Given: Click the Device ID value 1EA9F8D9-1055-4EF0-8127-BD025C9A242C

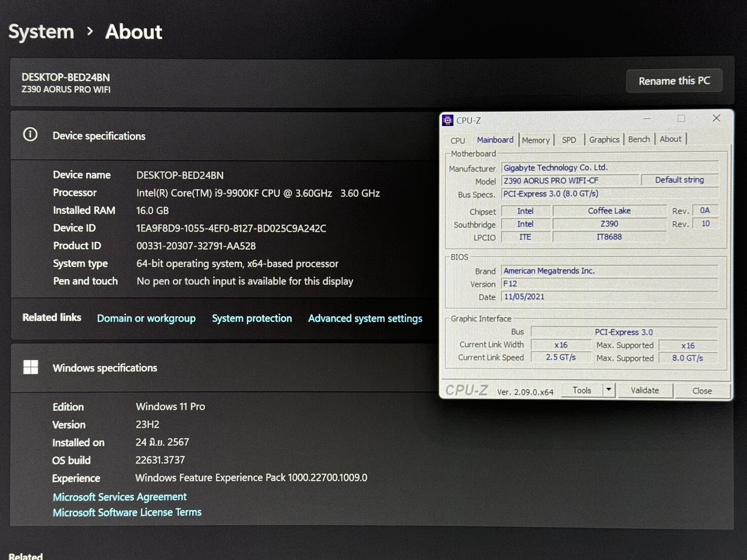Looking at the screenshot, I should (x=231, y=228).
